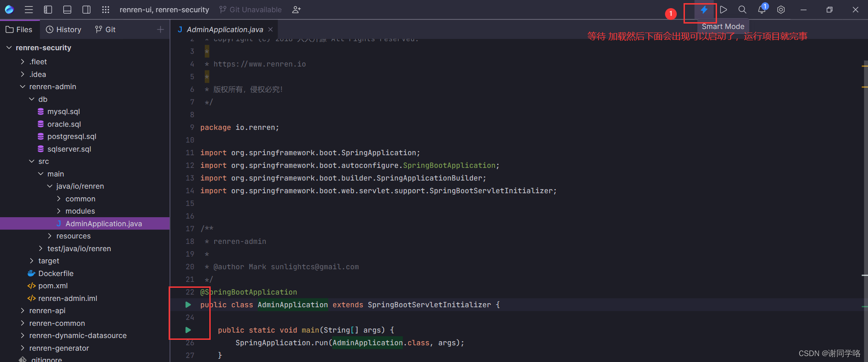This screenshot has height=362, width=868.
Task: Expand the renren-dynamic-datasource module
Action: pyautogui.click(x=23, y=335)
